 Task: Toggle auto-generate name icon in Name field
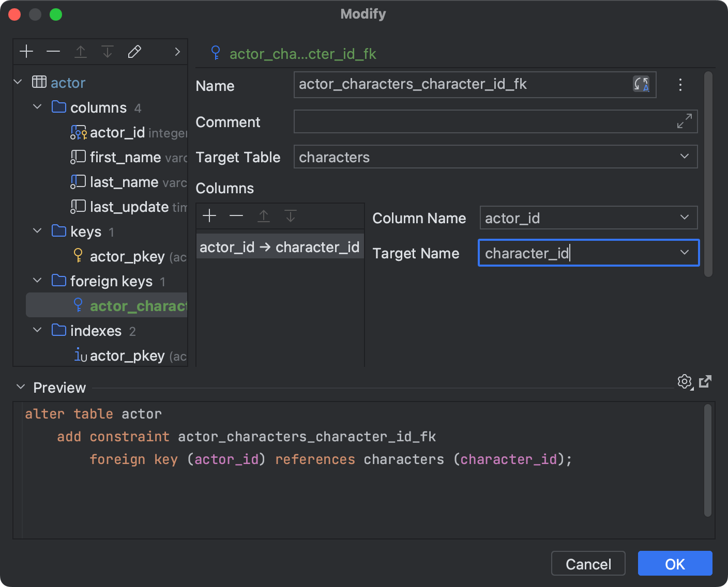click(641, 84)
